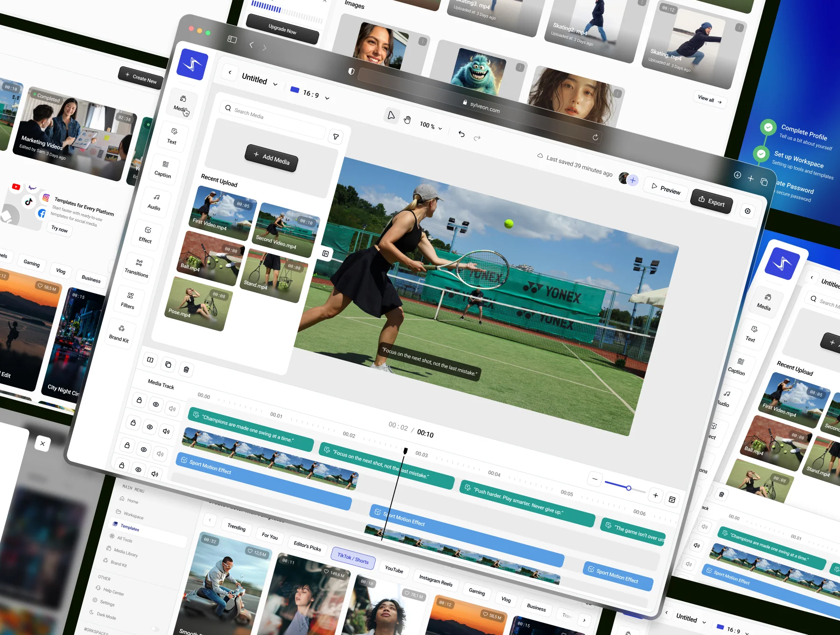The width and height of the screenshot is (840, 635).
Task: Go back with the arrow left of Untitled
Action: (x=230, y=72)
